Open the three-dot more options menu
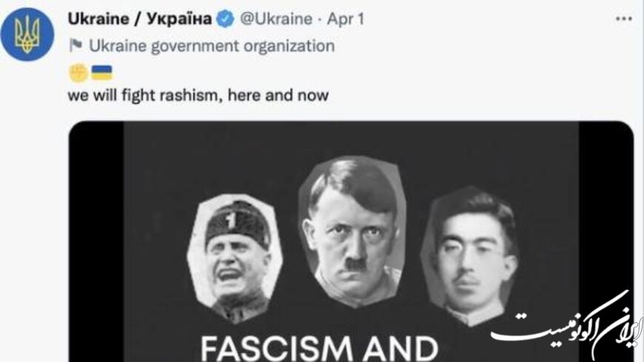644x362 pixels. coord(624,19)
